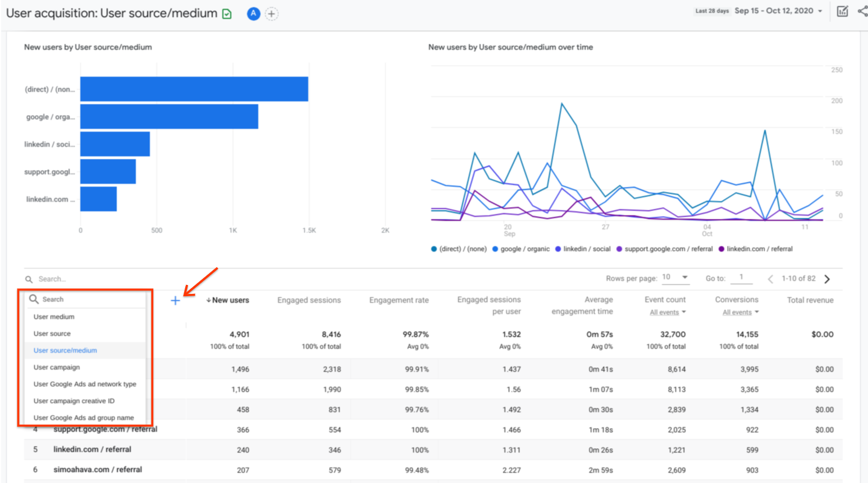Click the Last 28 days label

click(712, 11)
